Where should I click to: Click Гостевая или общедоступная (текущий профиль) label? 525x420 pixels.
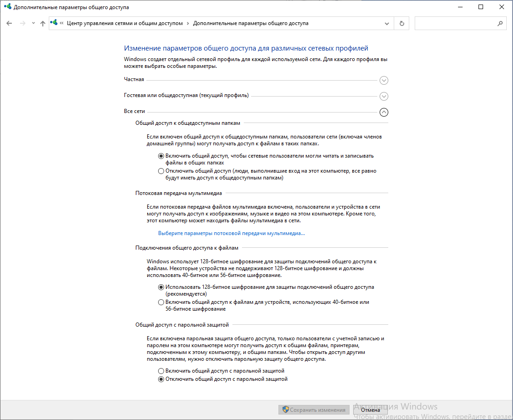coord(186,95)
